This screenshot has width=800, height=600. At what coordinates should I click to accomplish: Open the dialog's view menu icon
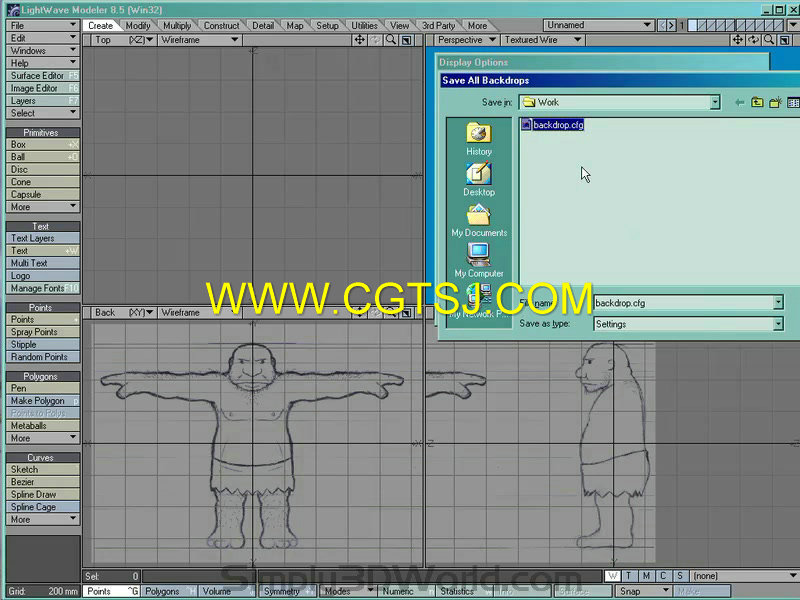(x=793, y=103)
